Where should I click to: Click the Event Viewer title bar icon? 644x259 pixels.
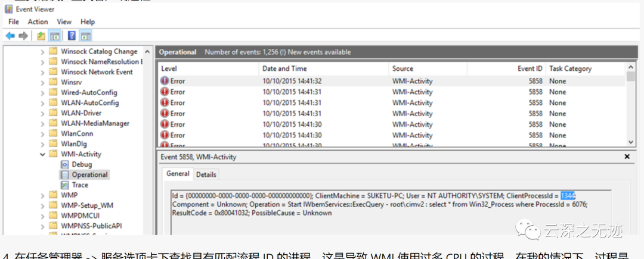pyautogui.click(x=8, y=9)
